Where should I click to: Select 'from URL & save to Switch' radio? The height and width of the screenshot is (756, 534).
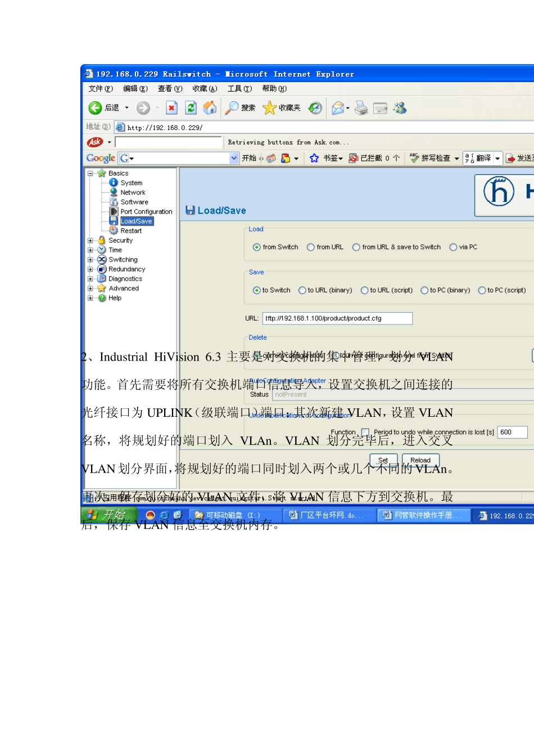pyautogui.click(x=356, y=247)
